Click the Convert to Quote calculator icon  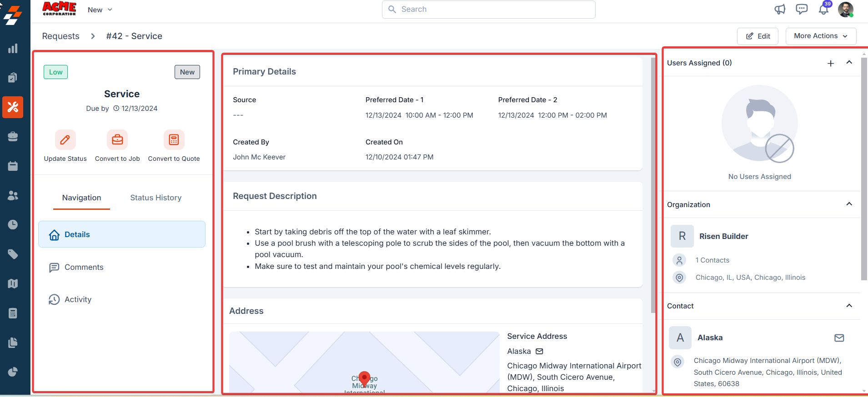174,139
